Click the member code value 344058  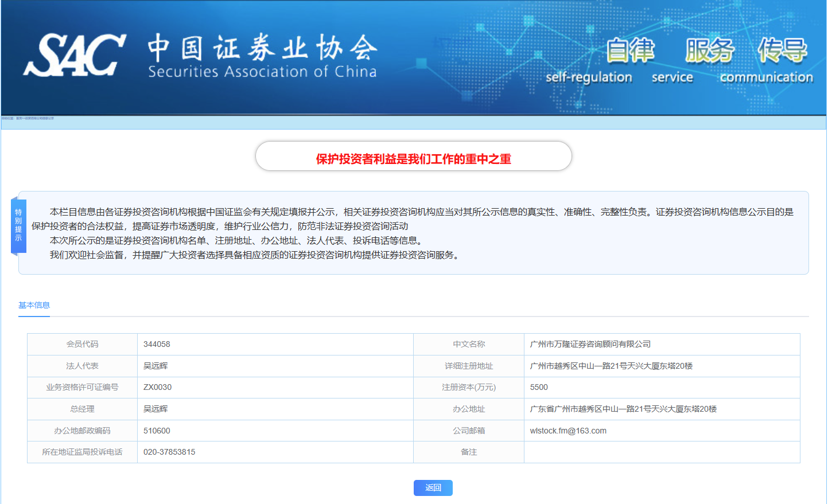pyautogui.click(x=157, y=344)
